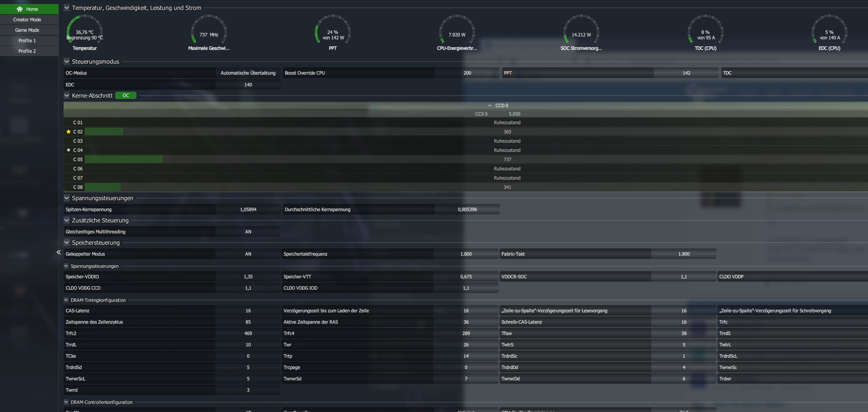
Task: Collapse the CCD 0 group
Action: [490, 106]
